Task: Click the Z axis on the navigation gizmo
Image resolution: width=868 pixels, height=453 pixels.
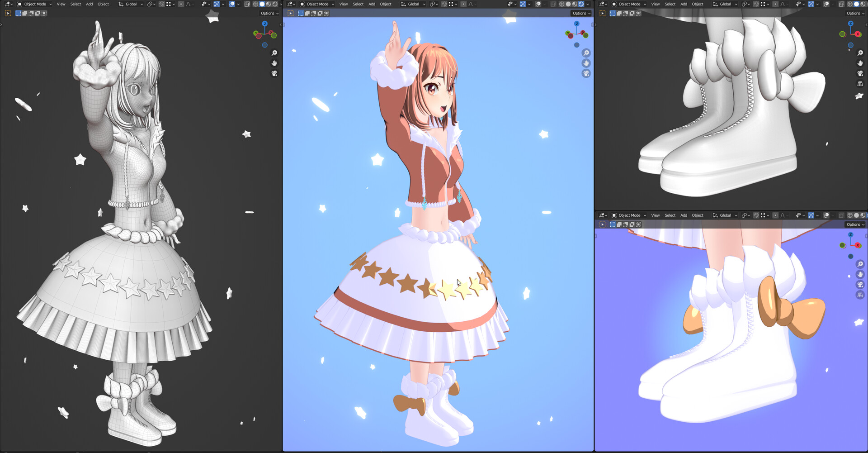Action: tap(577, 23)
